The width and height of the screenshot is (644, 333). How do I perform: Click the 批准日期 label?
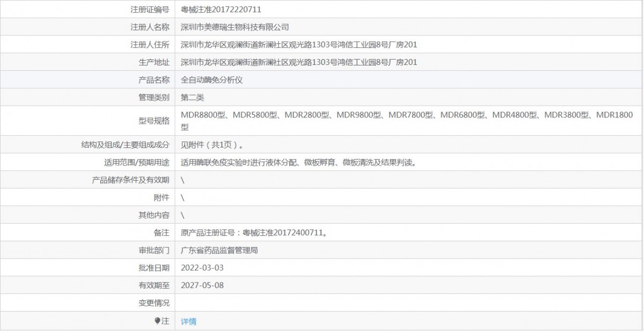(x=154, y=268)
